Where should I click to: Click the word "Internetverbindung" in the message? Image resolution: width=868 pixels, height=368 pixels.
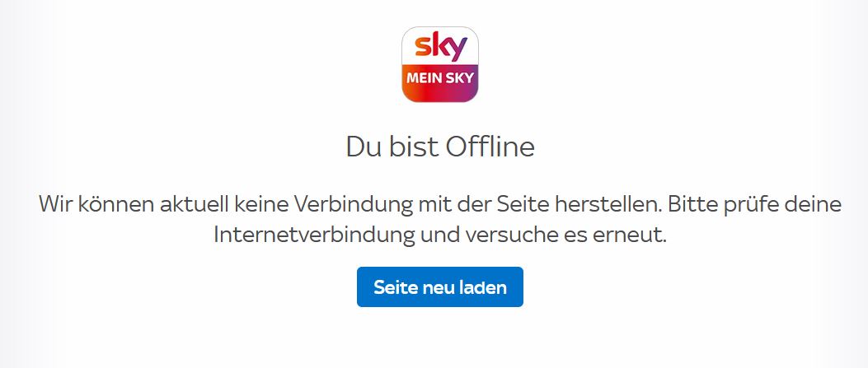(314, 235)
